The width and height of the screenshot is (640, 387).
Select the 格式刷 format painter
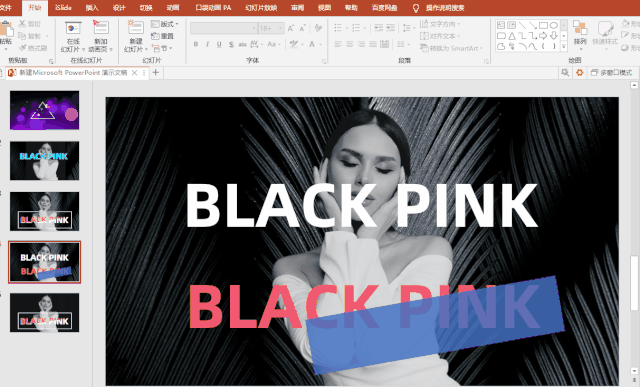coord(33,48)
